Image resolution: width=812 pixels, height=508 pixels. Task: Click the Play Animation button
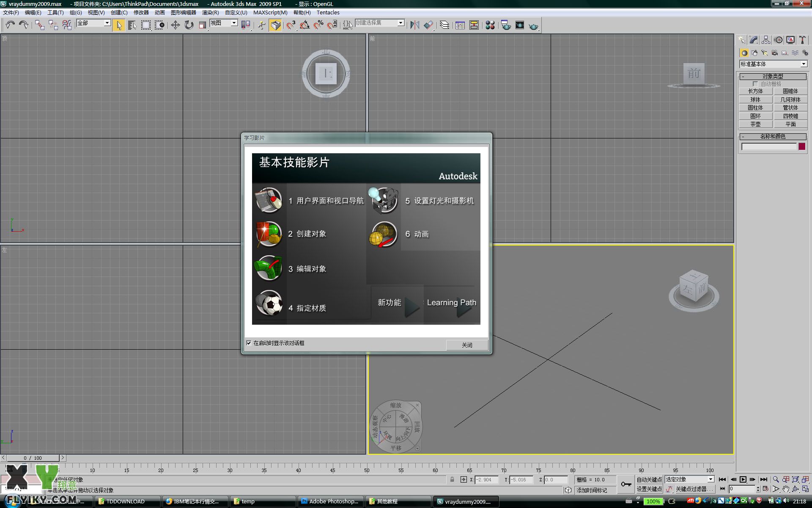click(743, 480)
